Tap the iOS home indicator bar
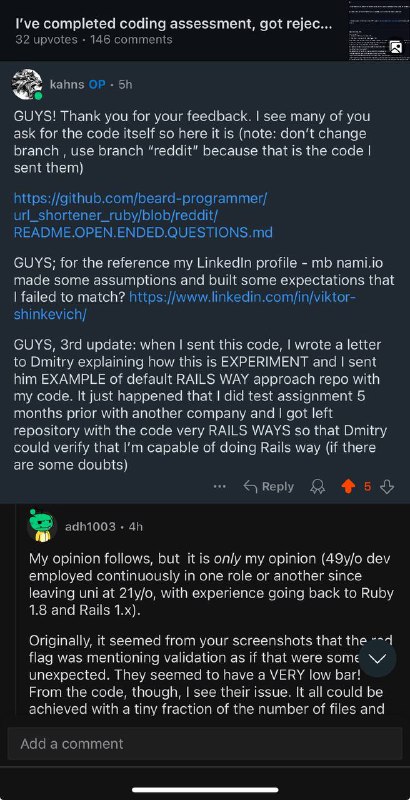This screenshot has width=410, height=800. [205, 790]
